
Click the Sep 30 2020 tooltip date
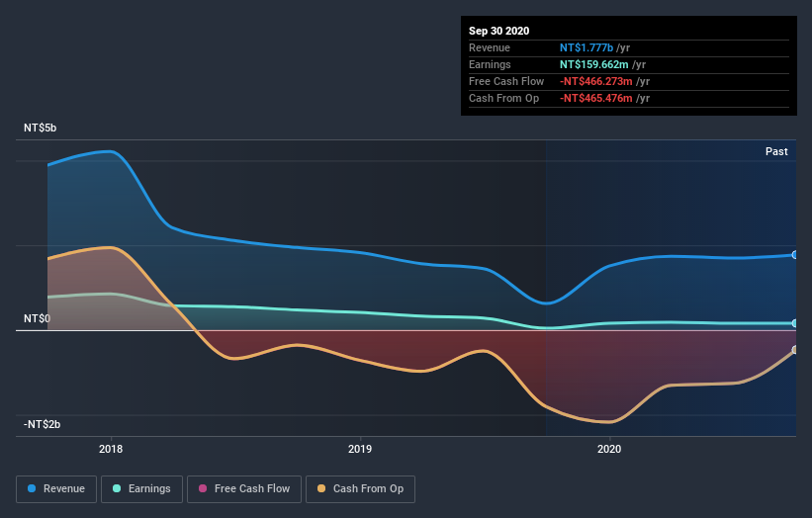pyautogui.click(x=498, y=31)
